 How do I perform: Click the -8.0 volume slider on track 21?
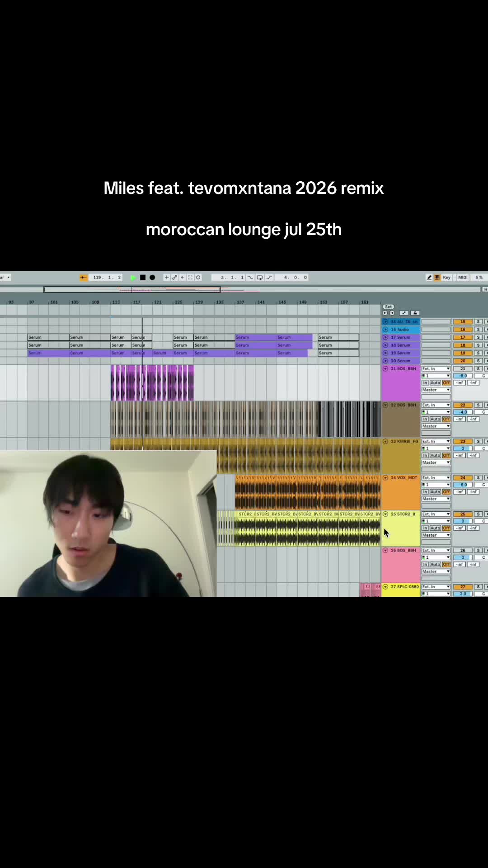tap(463, 376)
